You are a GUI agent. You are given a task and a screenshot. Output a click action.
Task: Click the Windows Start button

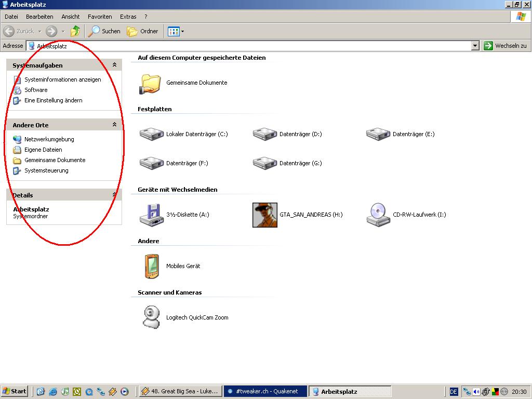(x=15, y=391)
